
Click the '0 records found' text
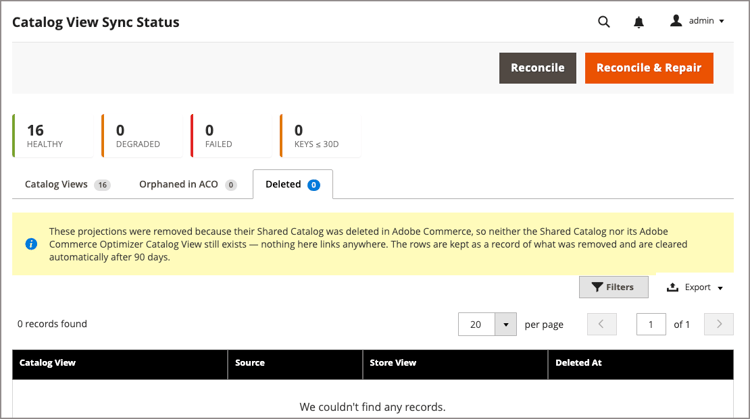coord(52,324)
